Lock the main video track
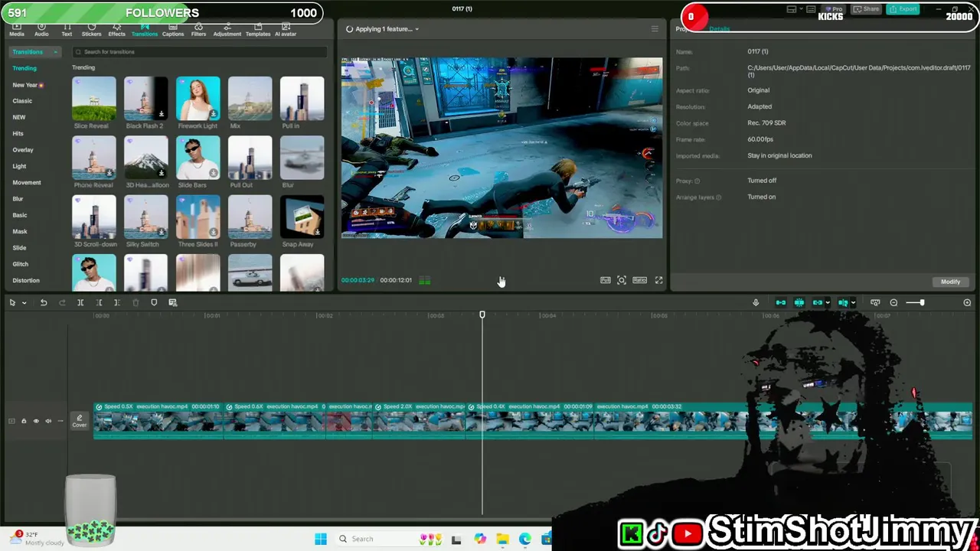 [24, 421]
